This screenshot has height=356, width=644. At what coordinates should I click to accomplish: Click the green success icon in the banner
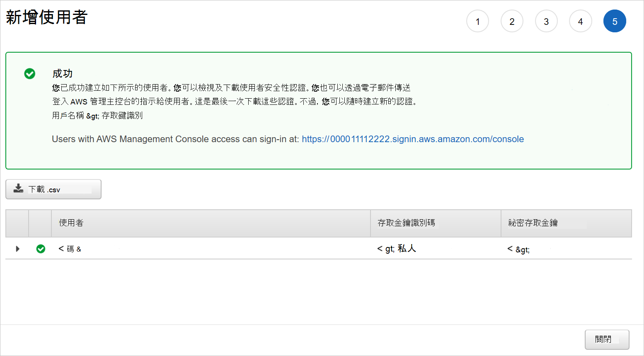point(30,74)
